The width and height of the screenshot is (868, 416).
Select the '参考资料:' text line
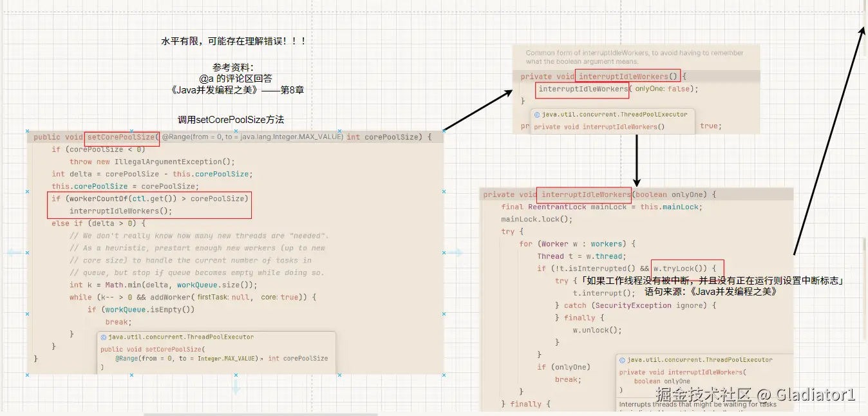[x=233, y=67]
